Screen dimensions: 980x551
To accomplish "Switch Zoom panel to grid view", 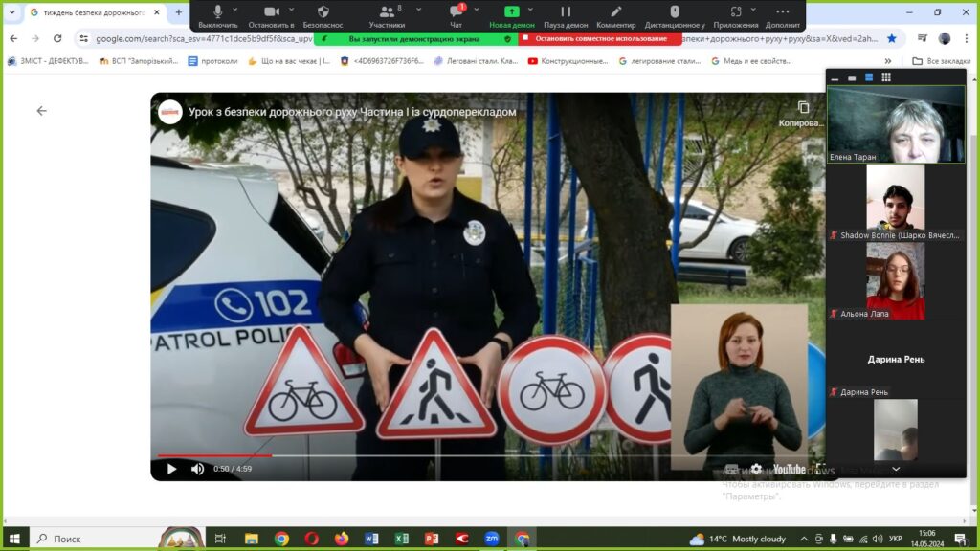I will [886, 77].
